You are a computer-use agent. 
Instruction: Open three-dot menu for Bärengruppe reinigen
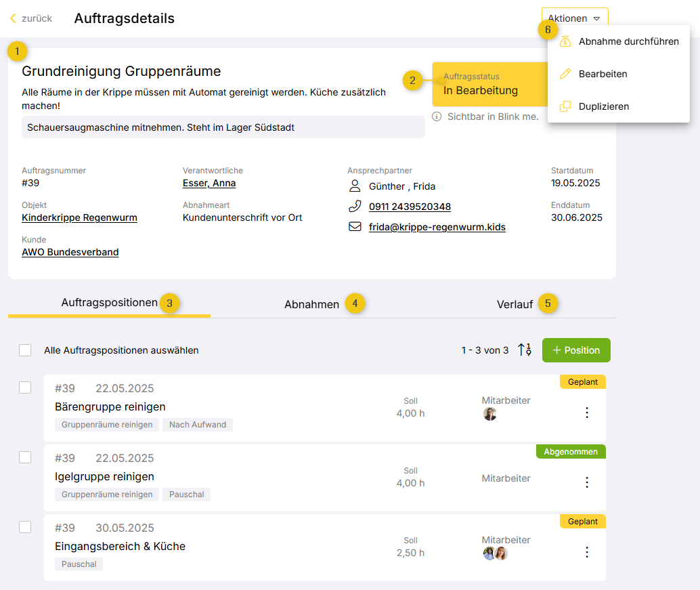pos(587,413)
